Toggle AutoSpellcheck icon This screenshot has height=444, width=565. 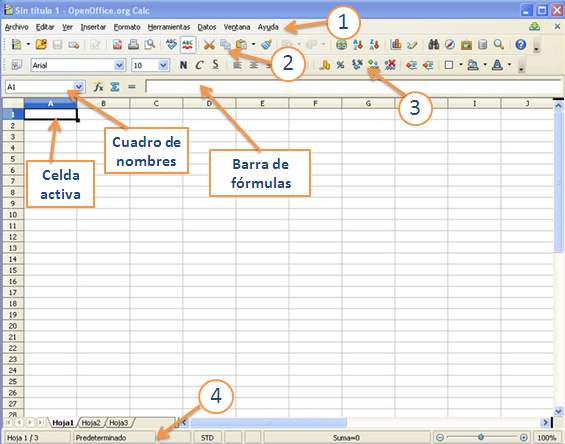187,45
